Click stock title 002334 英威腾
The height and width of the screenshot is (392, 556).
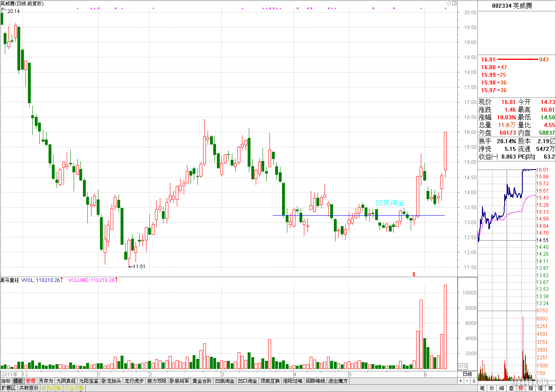tap(512, 6)
